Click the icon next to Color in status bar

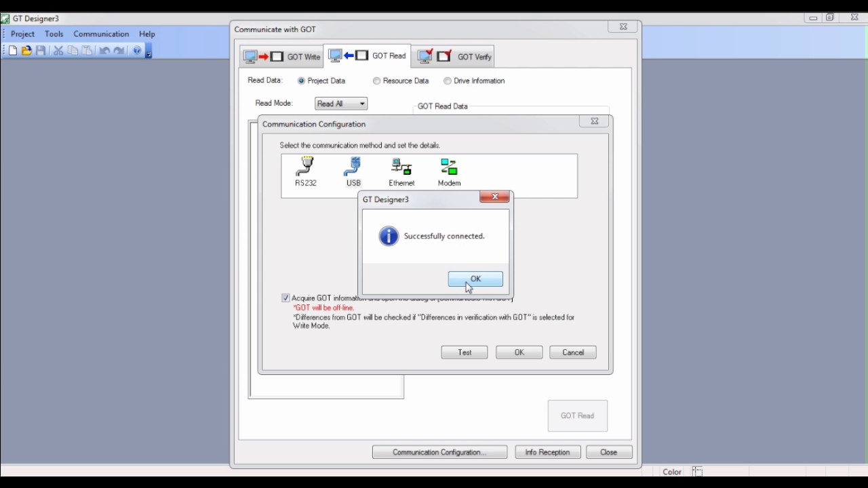coord(697,472)
